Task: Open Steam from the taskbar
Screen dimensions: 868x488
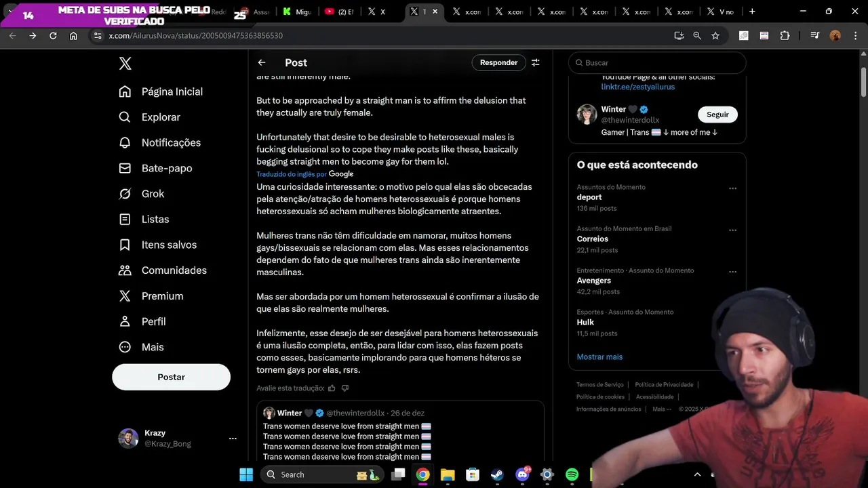Action: coord(497,474)
